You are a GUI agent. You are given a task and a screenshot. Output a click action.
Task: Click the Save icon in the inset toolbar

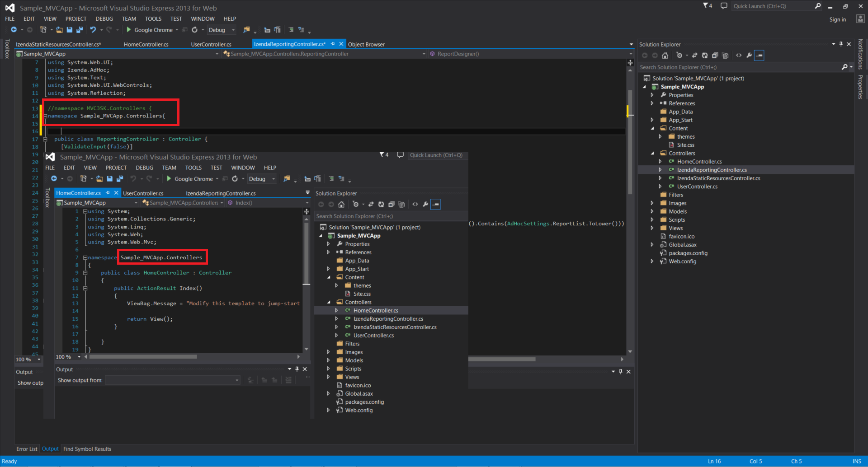(x=110, y=179)
